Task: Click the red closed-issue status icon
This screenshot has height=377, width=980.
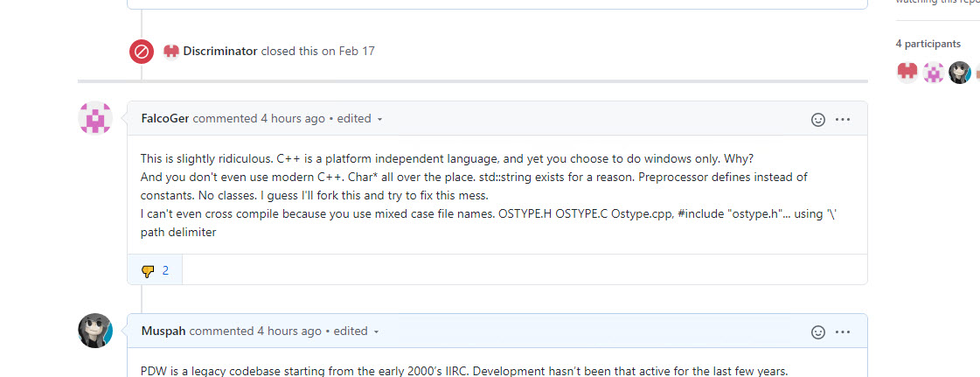Action: coord(142,52)
